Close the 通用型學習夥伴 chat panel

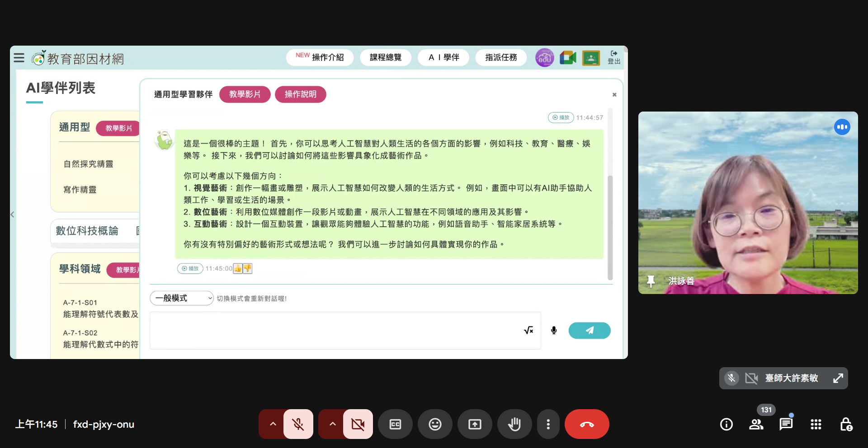tap(614, 94)
